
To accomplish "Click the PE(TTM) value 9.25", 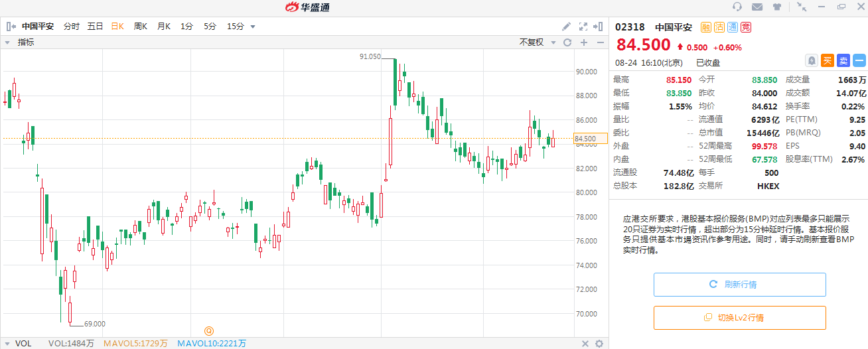I will tap(857, 119).
